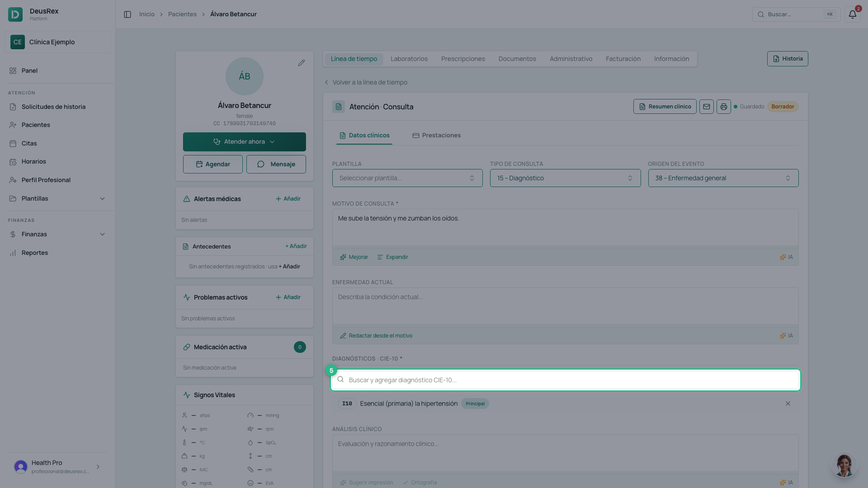
Task: Edit patient profile with pencil icon
Action: 302,63
